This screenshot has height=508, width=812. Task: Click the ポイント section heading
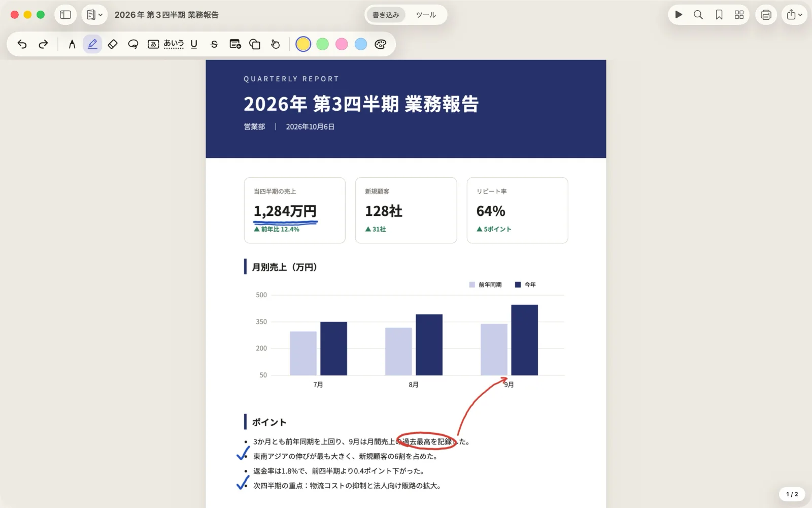coord(269,422)
